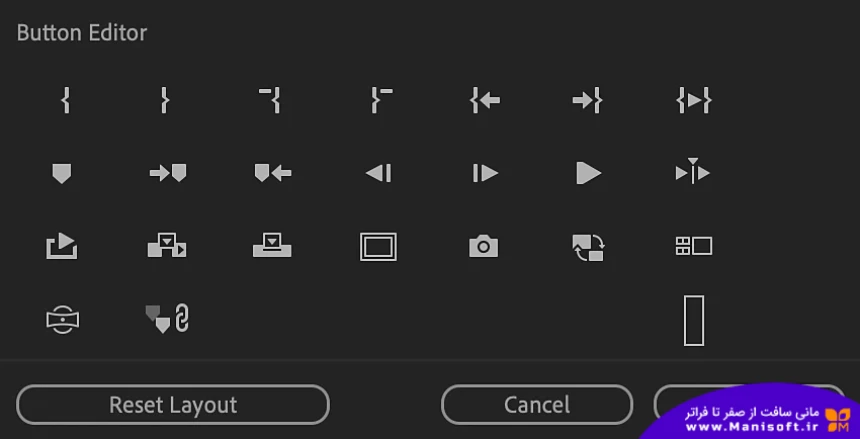Choose the Go to Out icon
This screenshot has width=860, height=439.
tap(587, 100)
